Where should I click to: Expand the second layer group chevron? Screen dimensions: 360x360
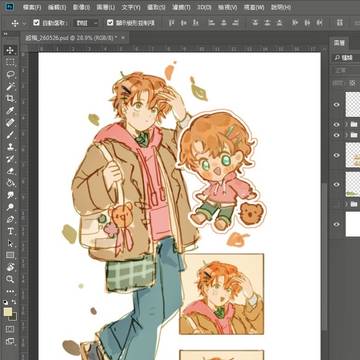point(346,135)
